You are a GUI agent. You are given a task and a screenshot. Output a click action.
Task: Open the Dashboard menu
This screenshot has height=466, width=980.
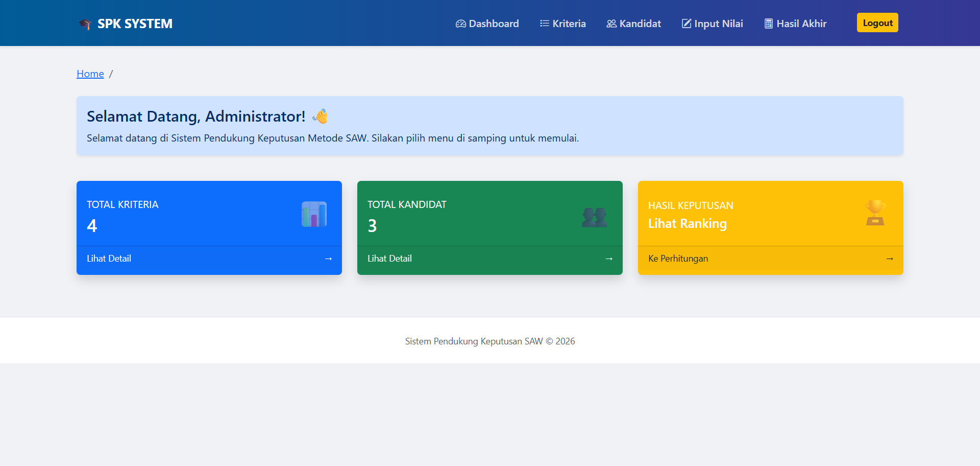tap(487, 24)
